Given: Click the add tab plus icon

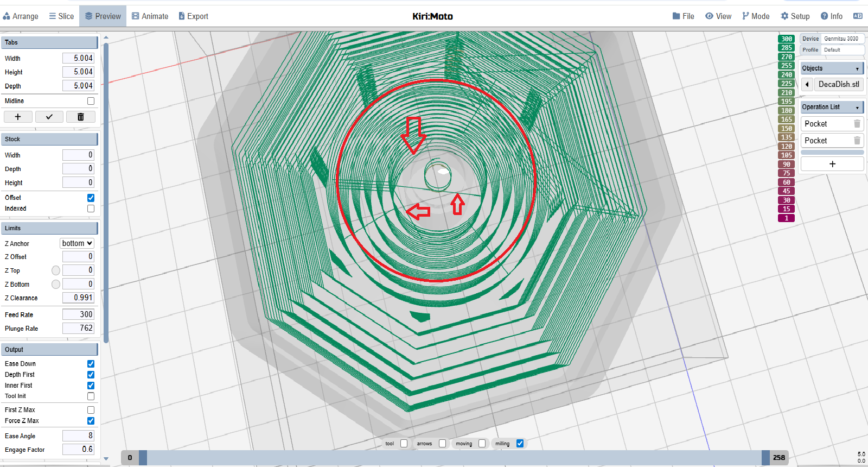Looking at the screenshot, I should tap(18, 117).
